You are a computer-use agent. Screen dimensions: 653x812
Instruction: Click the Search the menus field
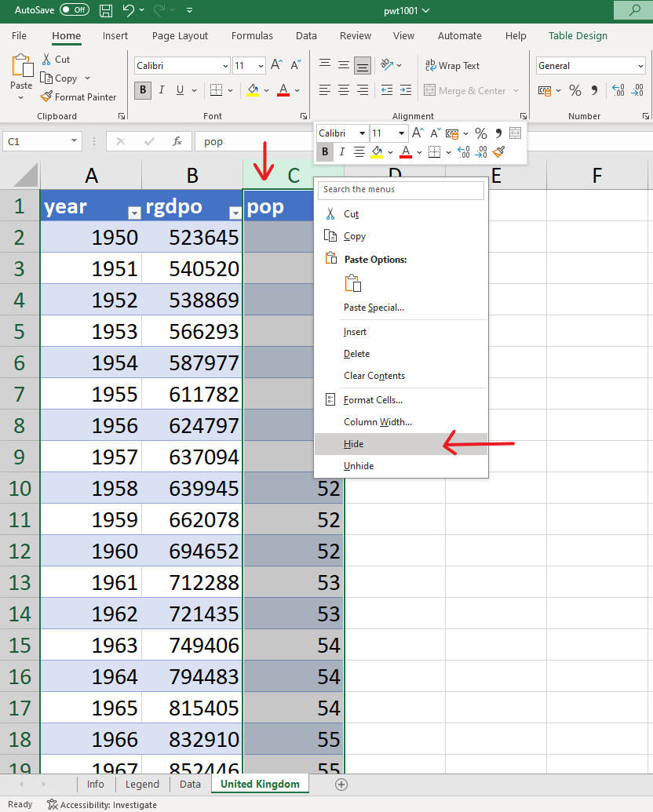[402, 189]
